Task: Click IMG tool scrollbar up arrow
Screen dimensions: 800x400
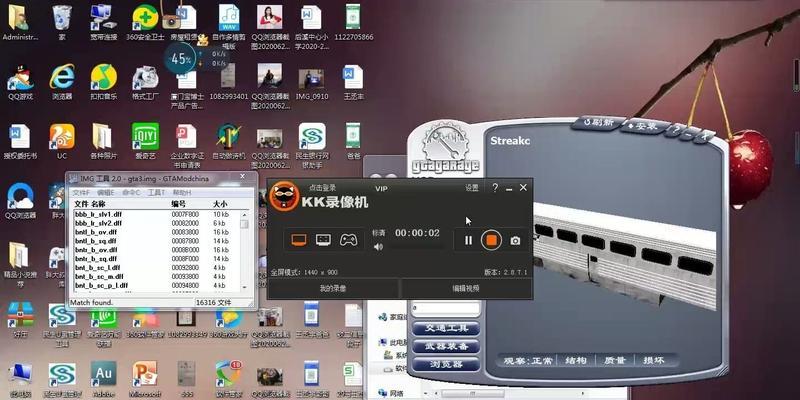Action: click(244, 214)
